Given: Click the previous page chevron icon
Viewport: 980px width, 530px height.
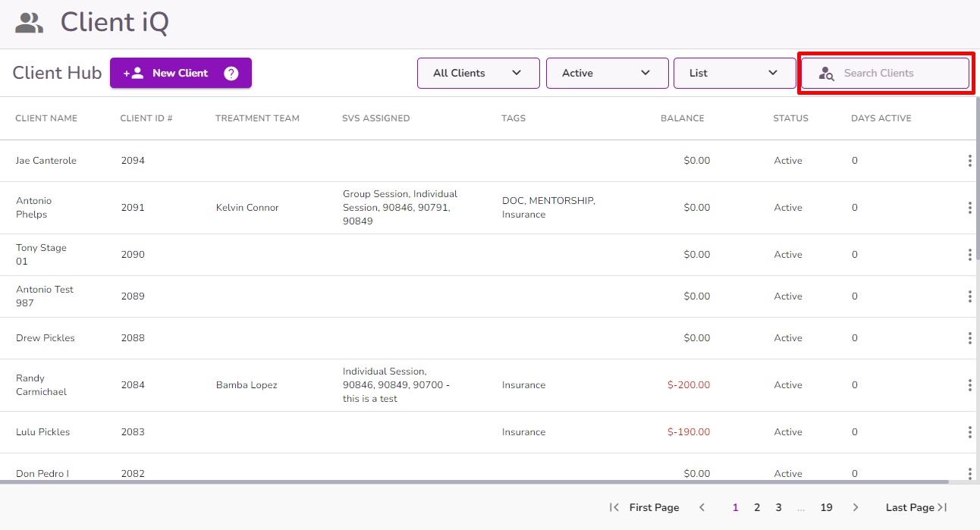Looking at the screenshot, I should tap(702, 506).
